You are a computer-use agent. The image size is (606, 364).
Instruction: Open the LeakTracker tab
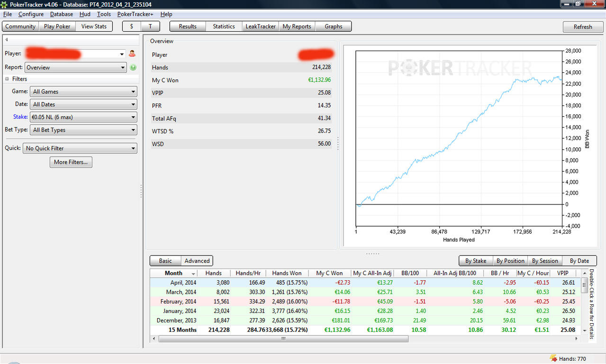click(x=261, y=27)
